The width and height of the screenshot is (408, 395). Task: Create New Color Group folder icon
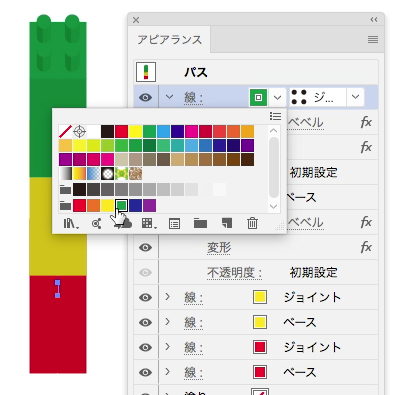(x=200, y=223)
